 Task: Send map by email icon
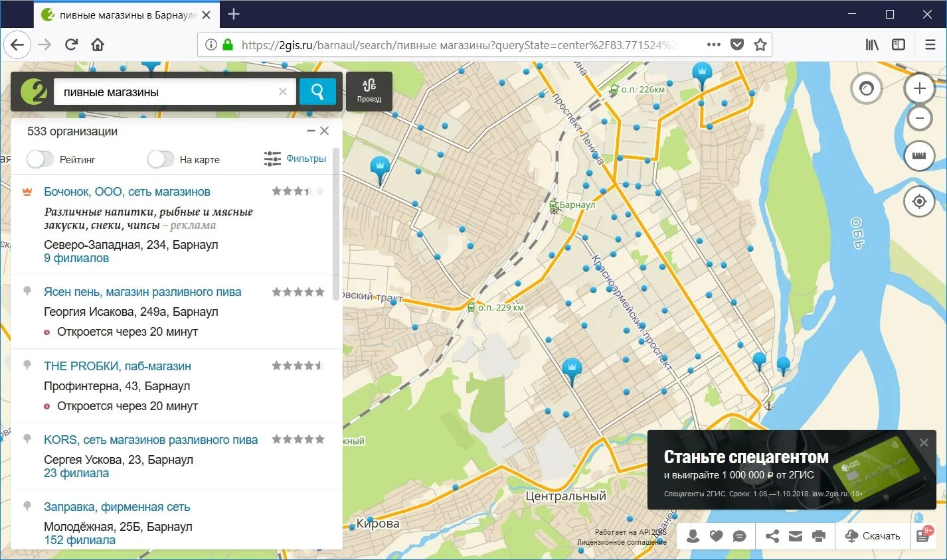(x=796, y=536)
